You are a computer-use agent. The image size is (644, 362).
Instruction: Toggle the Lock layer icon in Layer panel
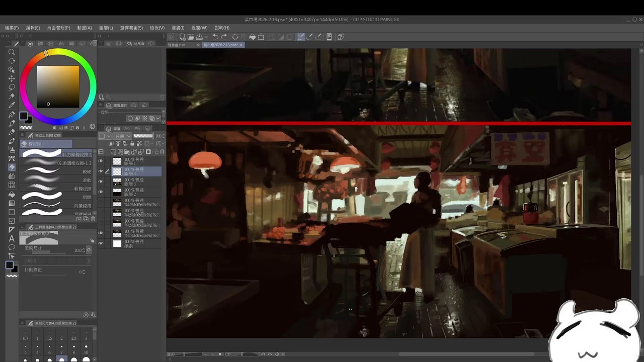point(132,144)
